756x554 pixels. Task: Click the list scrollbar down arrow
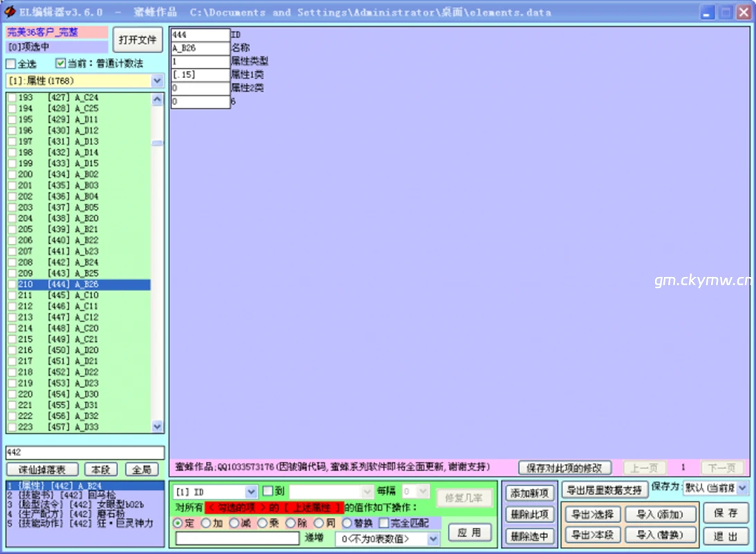click(x=157, y=426)
